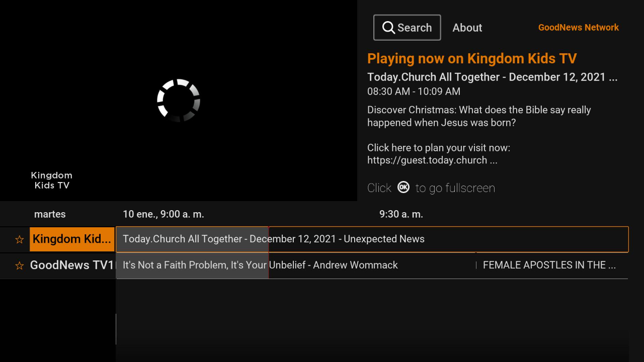This screenshot has width=644, height=362.
Task: Click the magnifier icon in Search
Action: [388, 28]
